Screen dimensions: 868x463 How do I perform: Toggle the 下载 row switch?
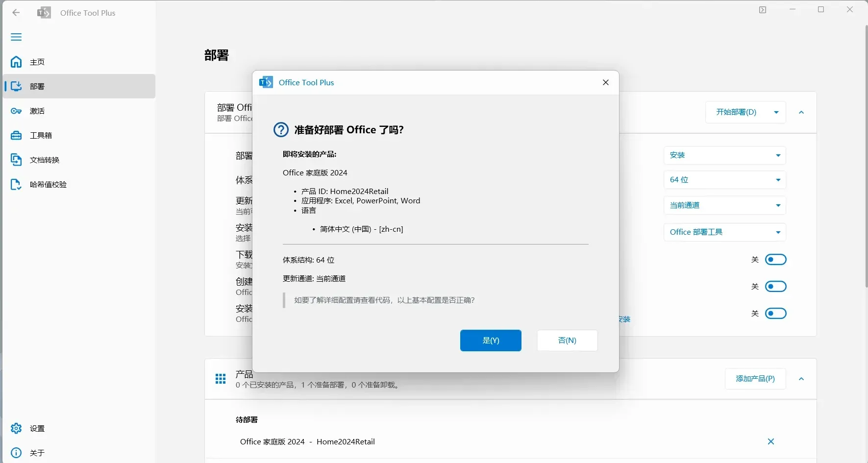775,259
